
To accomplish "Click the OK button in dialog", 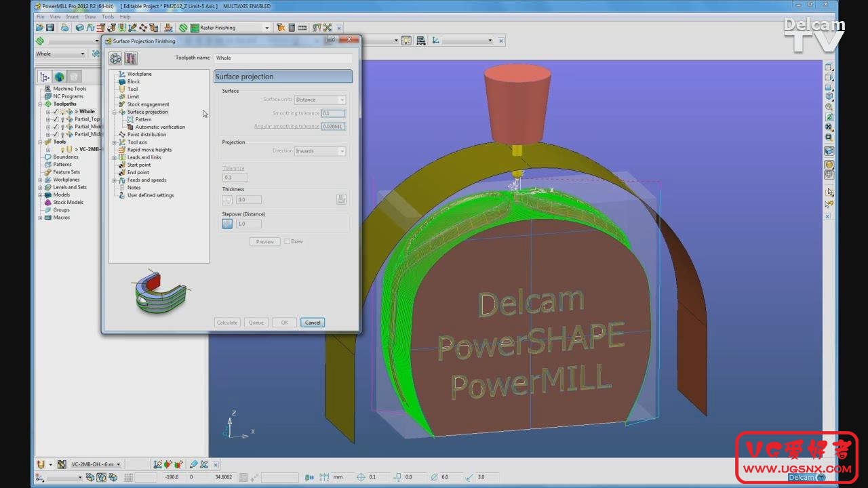I will pos(285,323).
